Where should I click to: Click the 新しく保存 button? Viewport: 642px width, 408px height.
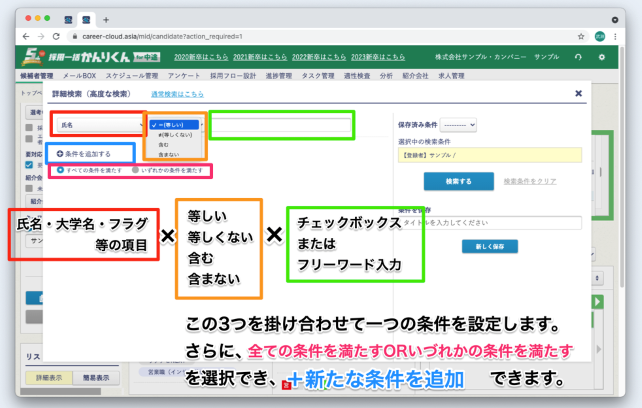point(490,247)
